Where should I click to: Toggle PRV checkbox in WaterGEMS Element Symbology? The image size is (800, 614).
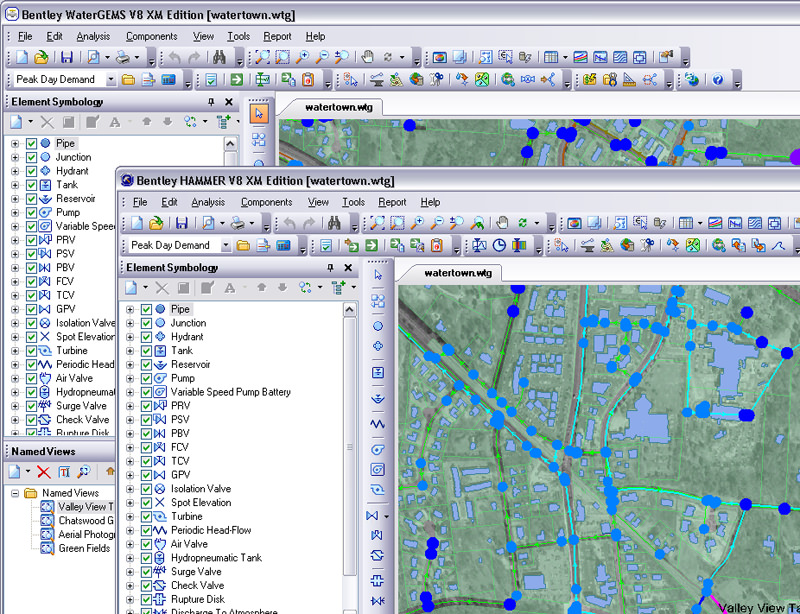click(x=32, y=240)
